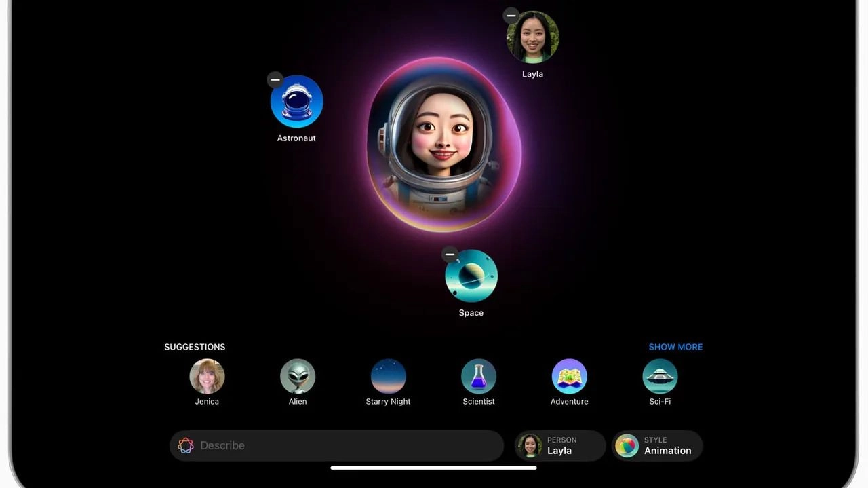Select the Sci-Fi UFO suggestion
The width and height of the screenshot is (868, 488).
pos(660,377)
